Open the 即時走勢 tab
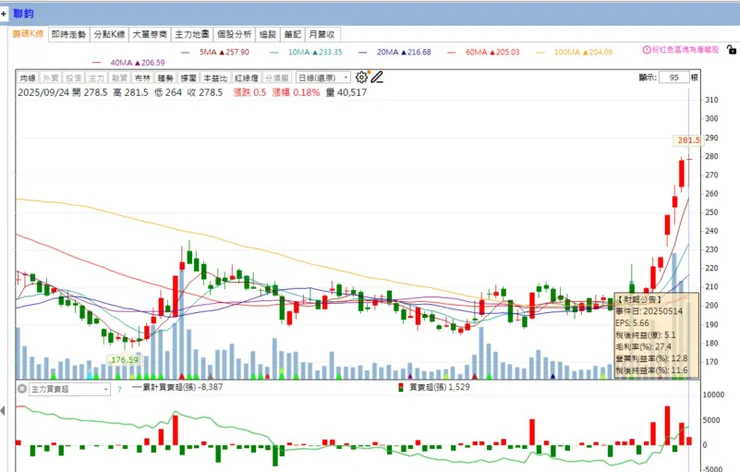 (x=69, y=34)
